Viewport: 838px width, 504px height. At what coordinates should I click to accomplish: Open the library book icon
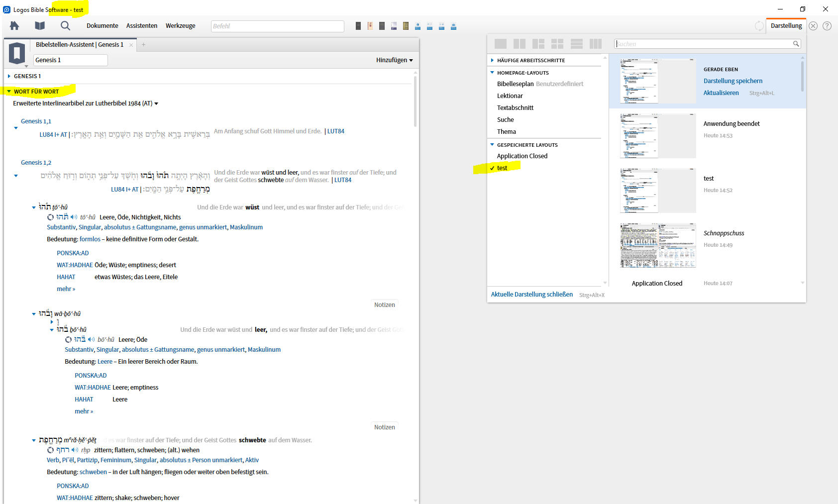[x=40, y=25]
